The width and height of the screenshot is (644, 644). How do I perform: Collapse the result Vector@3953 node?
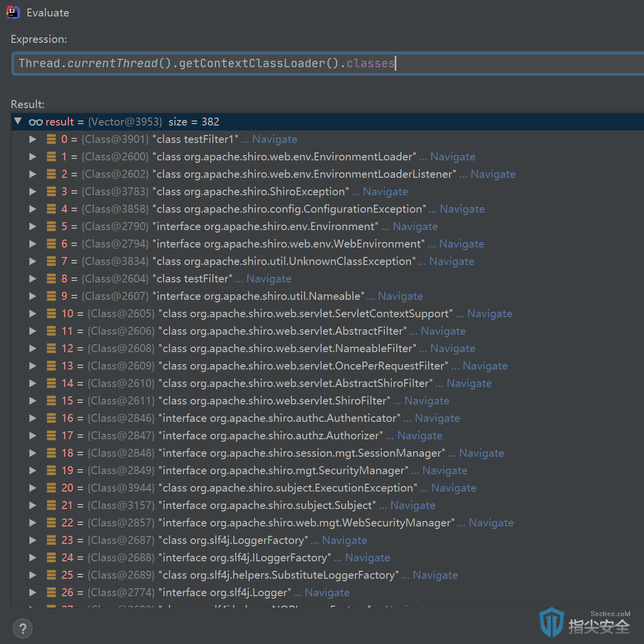(18, 122)
